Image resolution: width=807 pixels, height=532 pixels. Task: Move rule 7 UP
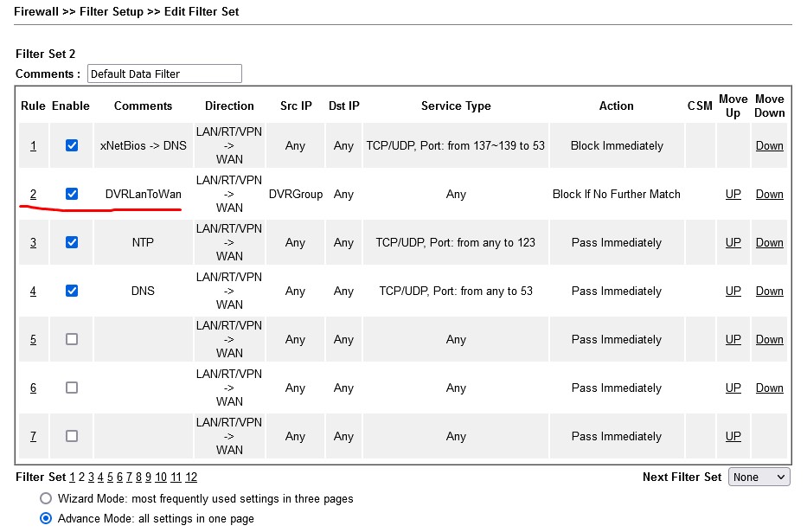click(733, 436)
